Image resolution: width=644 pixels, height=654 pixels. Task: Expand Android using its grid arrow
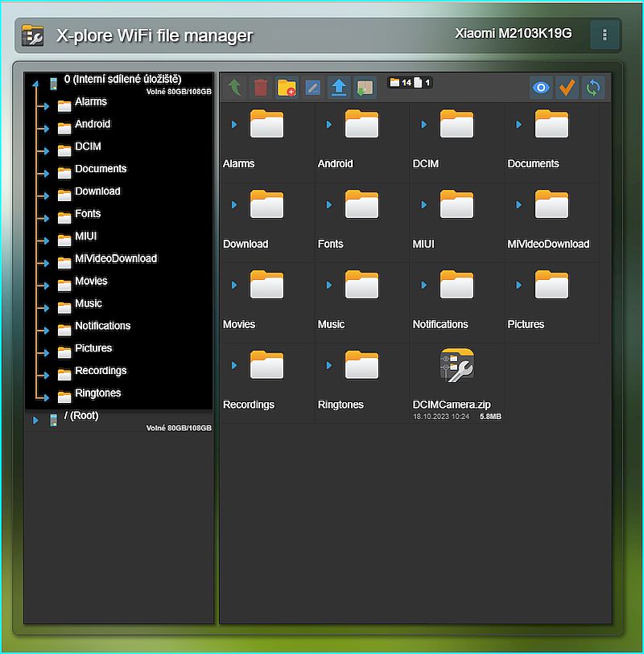329,125
